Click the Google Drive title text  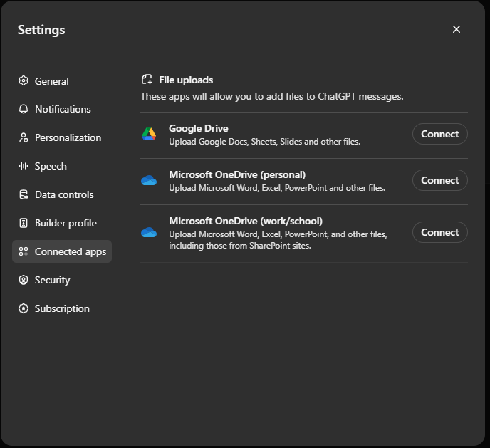coord(198,128)
